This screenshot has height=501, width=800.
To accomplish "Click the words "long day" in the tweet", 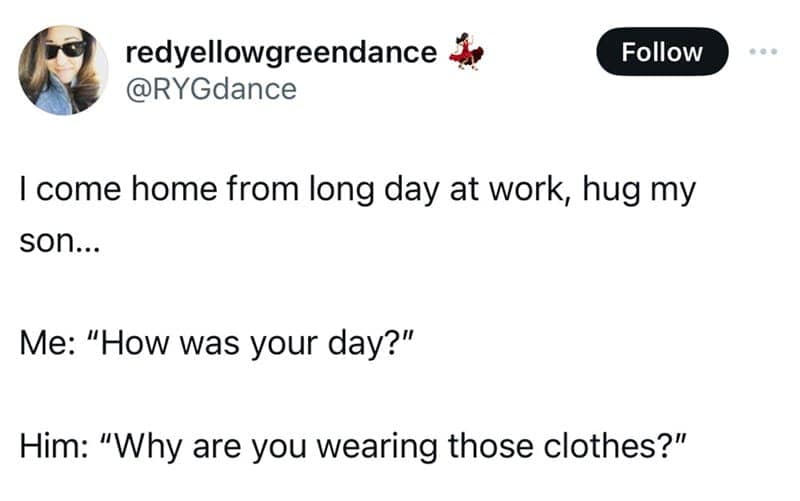I will tap(357, 190).
